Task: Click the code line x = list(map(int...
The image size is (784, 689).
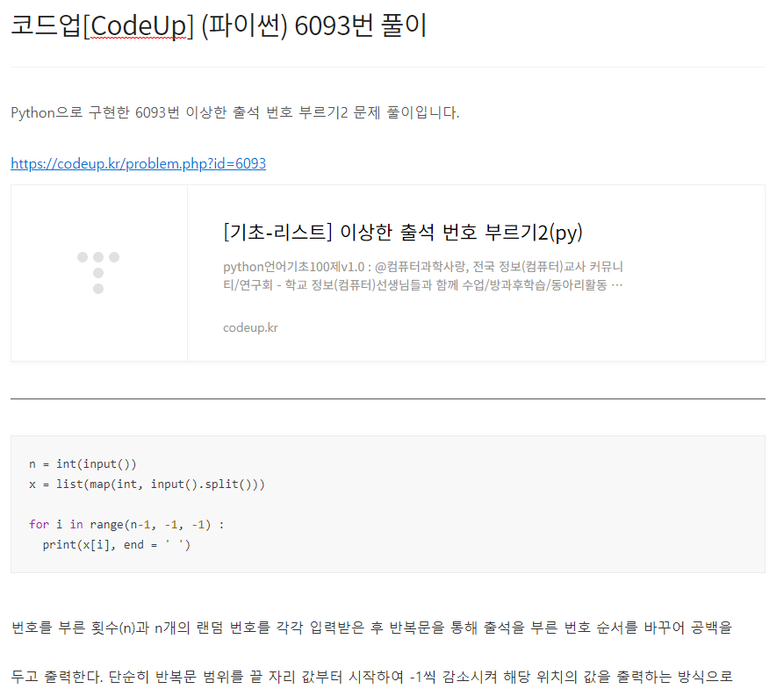Action: [147, 484]
